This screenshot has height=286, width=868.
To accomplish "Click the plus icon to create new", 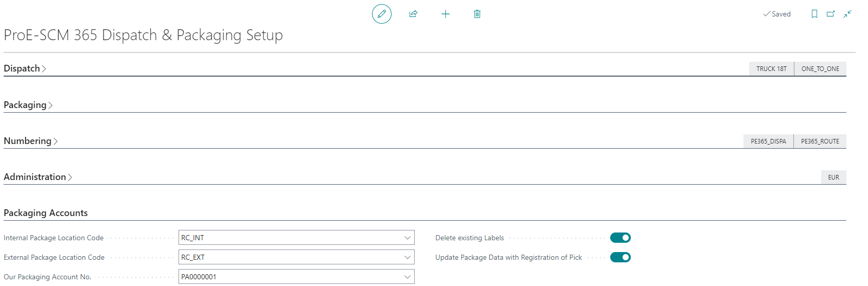I will 446,14.
